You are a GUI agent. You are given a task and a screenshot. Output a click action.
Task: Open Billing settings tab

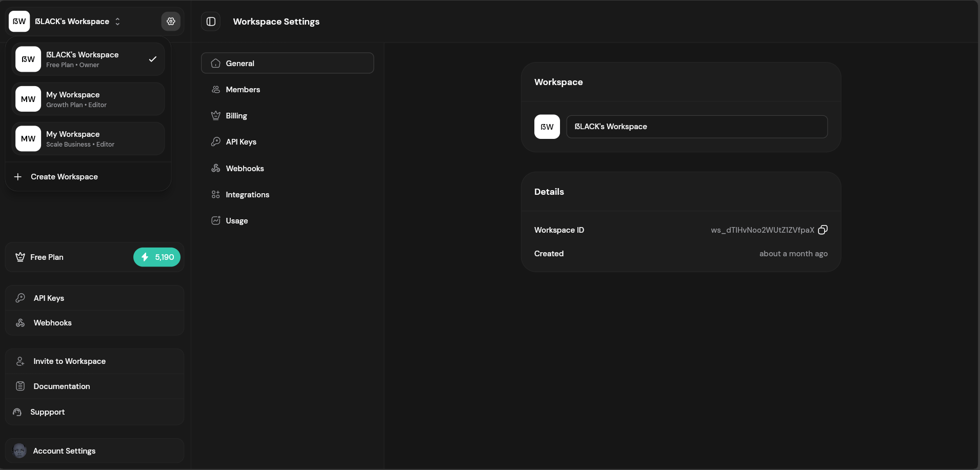click(x=288, y=116)
